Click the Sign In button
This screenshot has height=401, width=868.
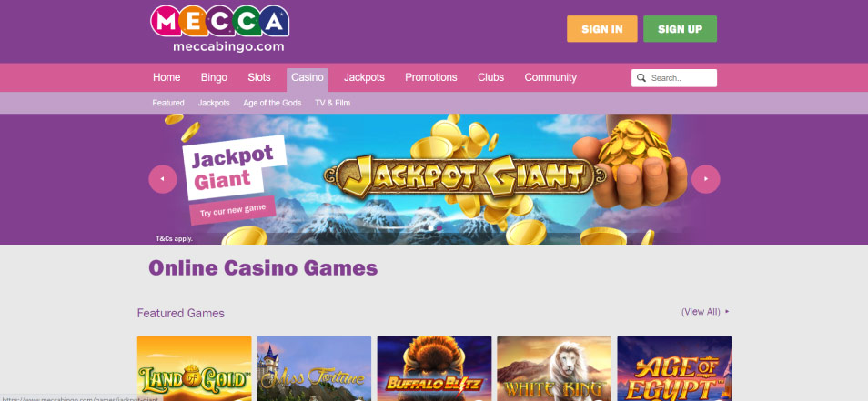[601, 29]
